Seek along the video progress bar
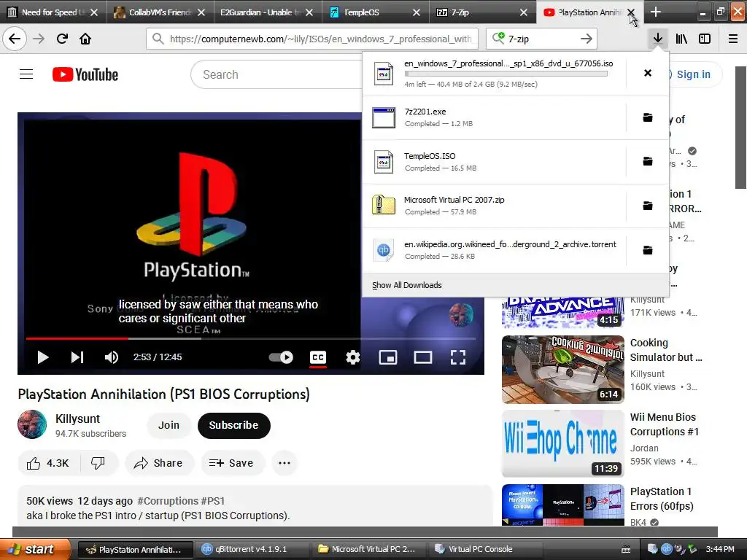747x560 pixels. (x=251, y=338)
